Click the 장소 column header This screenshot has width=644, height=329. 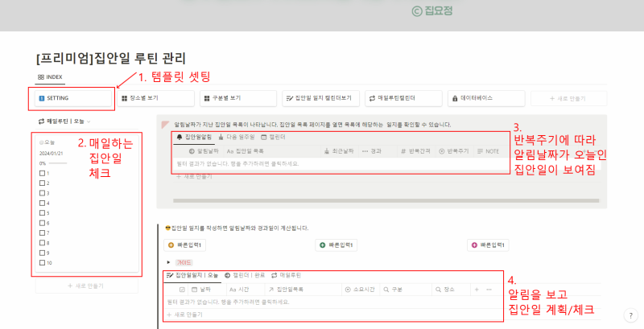coord(445,290)
